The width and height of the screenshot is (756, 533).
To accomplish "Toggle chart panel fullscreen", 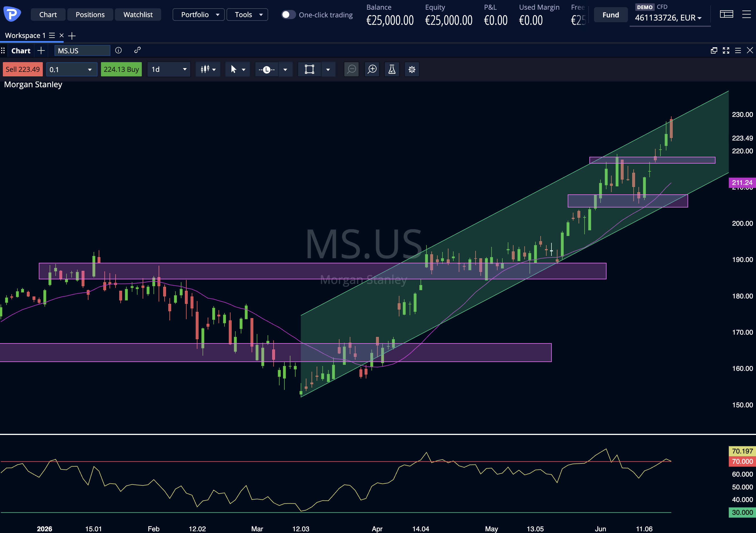I will (x=726, y=50).
